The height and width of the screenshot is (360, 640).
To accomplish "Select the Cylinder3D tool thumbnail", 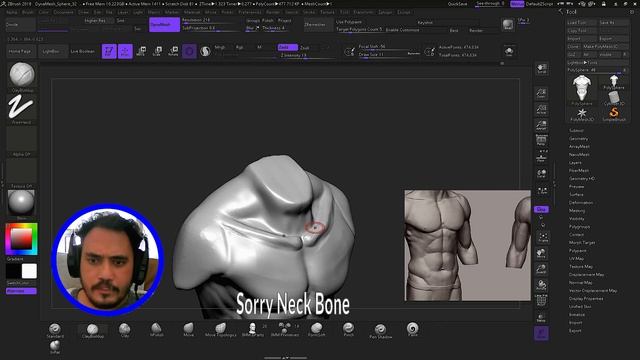I will pos(614,98).
